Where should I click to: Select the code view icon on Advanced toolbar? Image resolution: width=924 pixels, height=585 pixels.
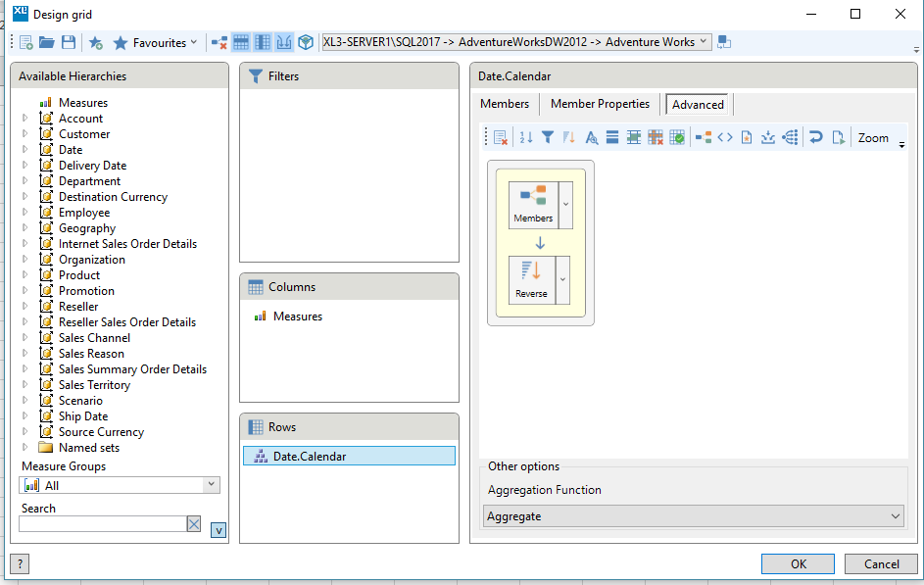pos(725,136)
